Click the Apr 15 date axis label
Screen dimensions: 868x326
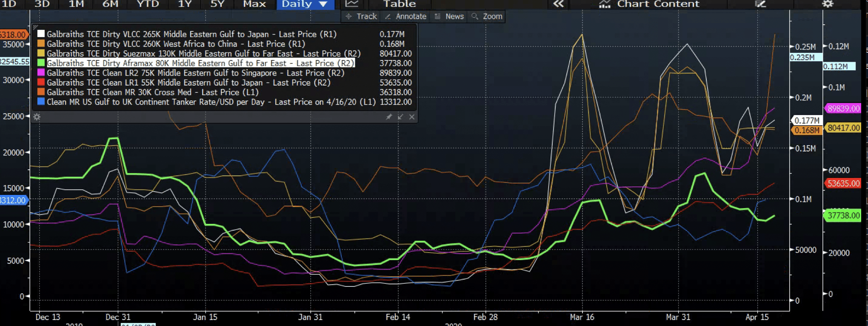757,317
